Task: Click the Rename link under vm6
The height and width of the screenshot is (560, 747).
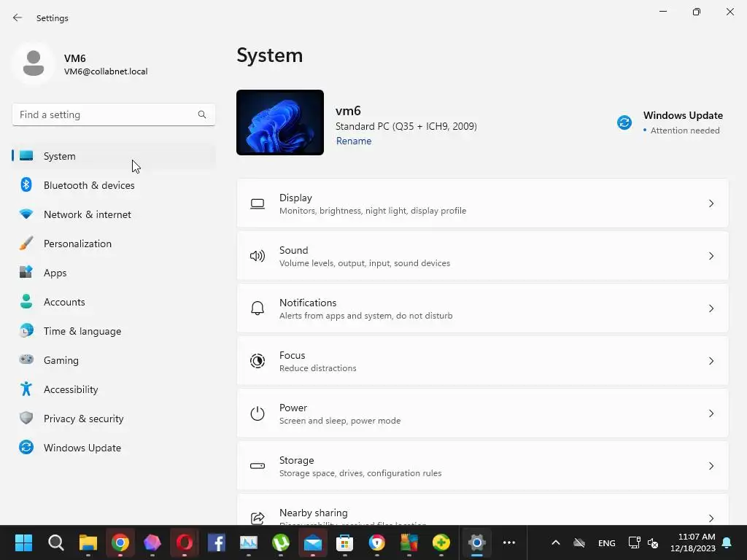Action: point(354,141)
